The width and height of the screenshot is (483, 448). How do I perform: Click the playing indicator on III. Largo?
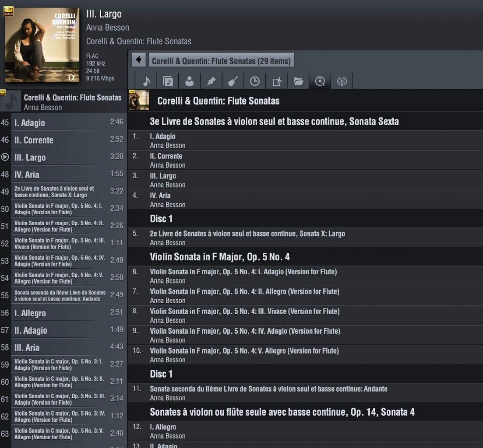5,157
